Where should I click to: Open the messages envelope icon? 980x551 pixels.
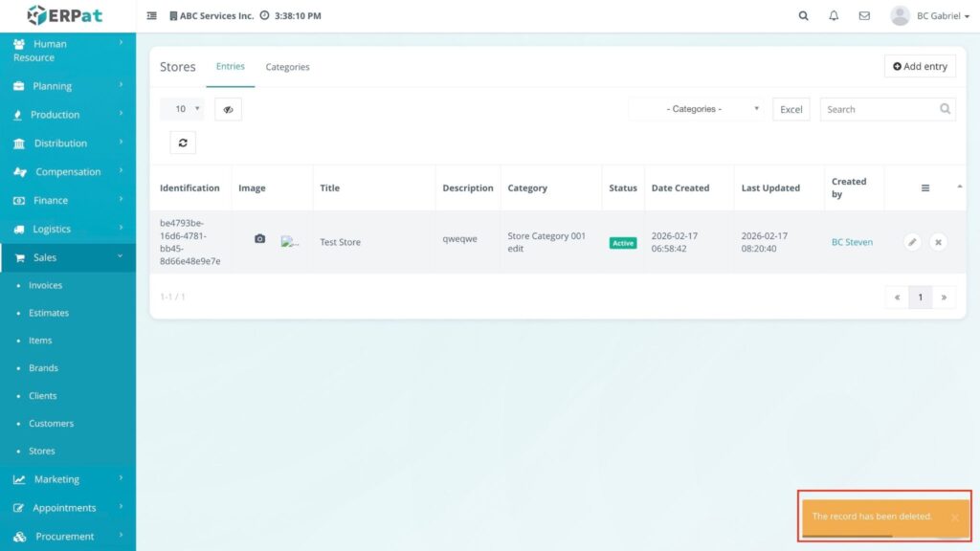[864, 16]
